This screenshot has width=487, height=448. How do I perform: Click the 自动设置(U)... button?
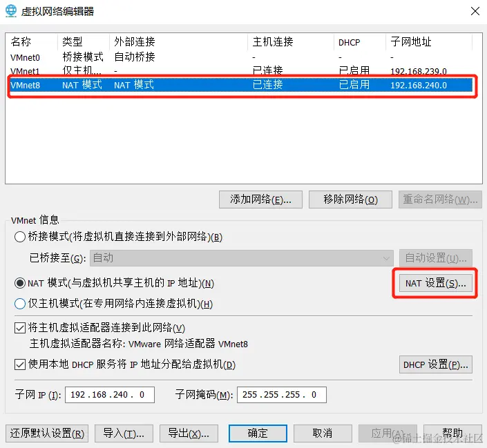pyautogui.click(x=436, y=258)
